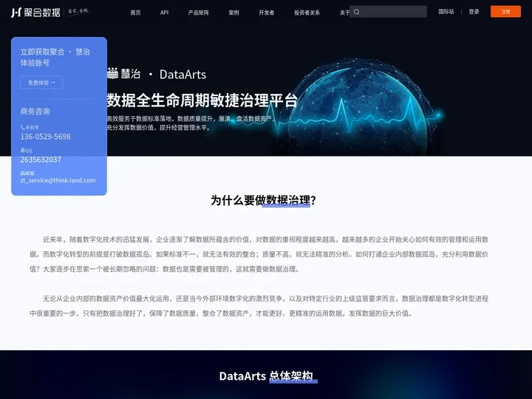Click the 商务咨询 heading
Viewport: 532px width, 399px height.
coord(35,112)
